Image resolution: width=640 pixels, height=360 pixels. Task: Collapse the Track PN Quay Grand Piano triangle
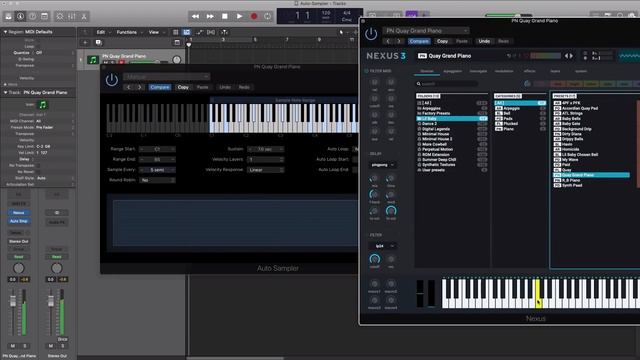(5, 93)
